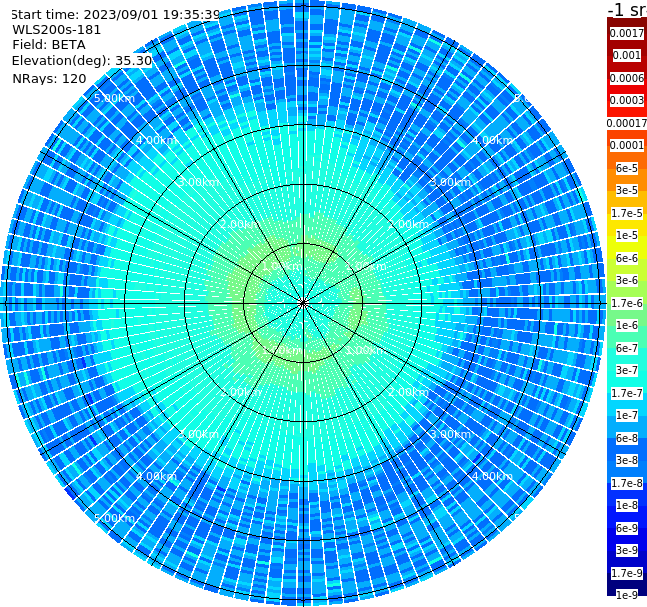The height and width of the screenshot is (607, 647).
Task: Click the 1e-9 colorbar label
Action: (x=627, y=595)
